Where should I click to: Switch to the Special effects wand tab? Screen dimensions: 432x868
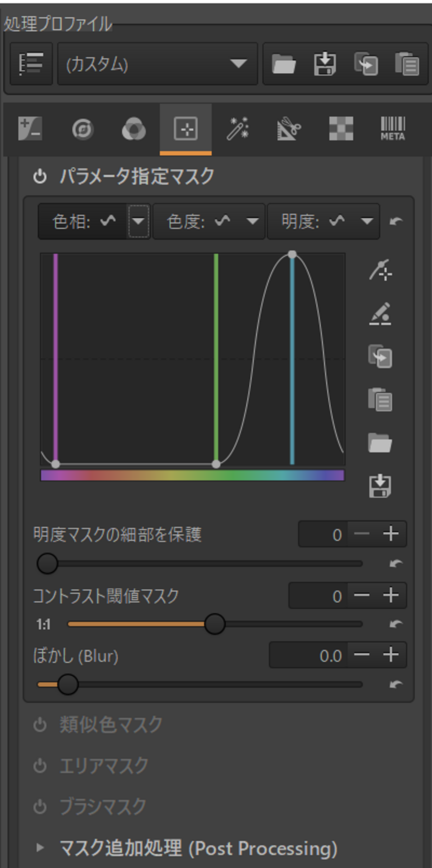pyautogui.click(x=238, y=129)
